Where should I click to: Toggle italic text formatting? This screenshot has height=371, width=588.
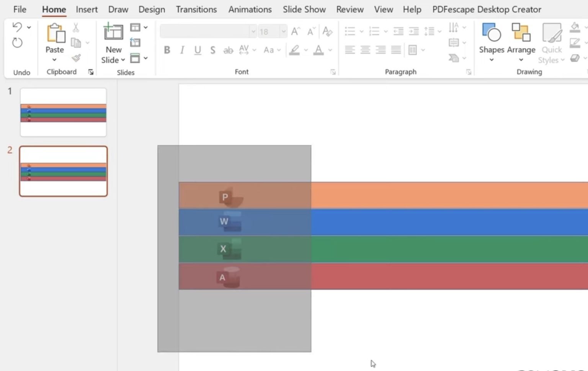point(182,50)
